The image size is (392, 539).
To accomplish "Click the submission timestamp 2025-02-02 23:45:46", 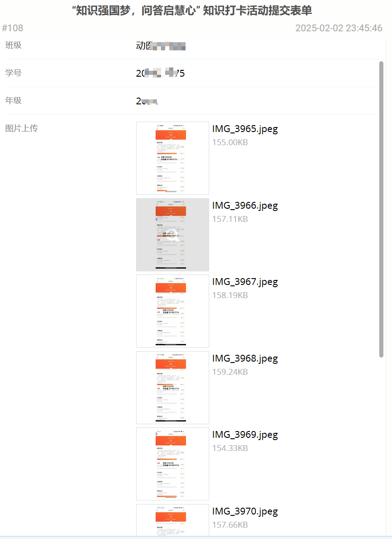I will 338,28.
